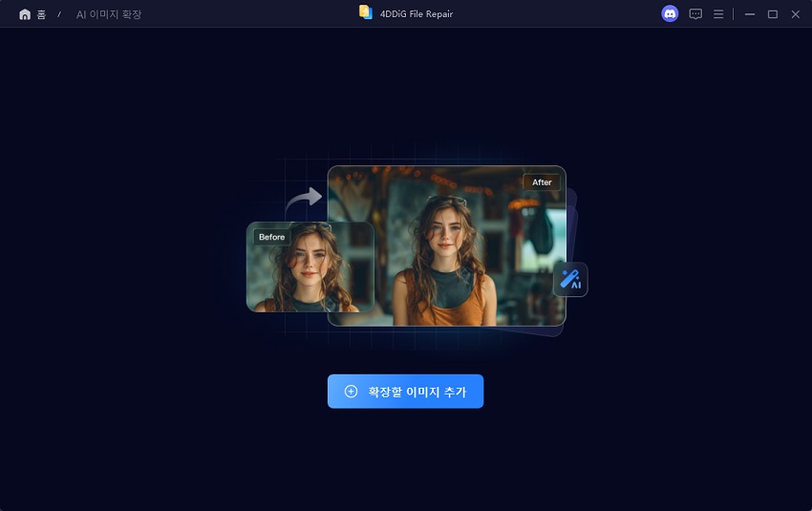Close the 4DDiG File Repair window

pyautogui.click(x=796, y=14)
